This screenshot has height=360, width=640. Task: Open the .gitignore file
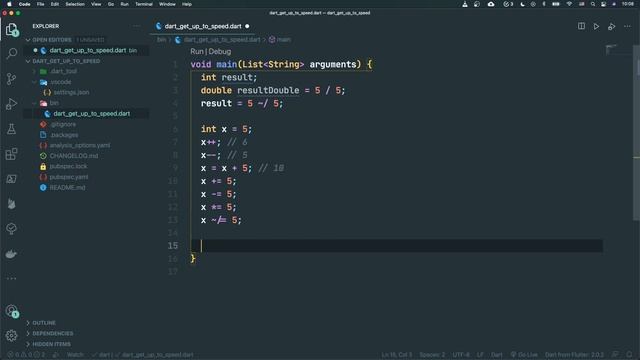tap(63, 124)
